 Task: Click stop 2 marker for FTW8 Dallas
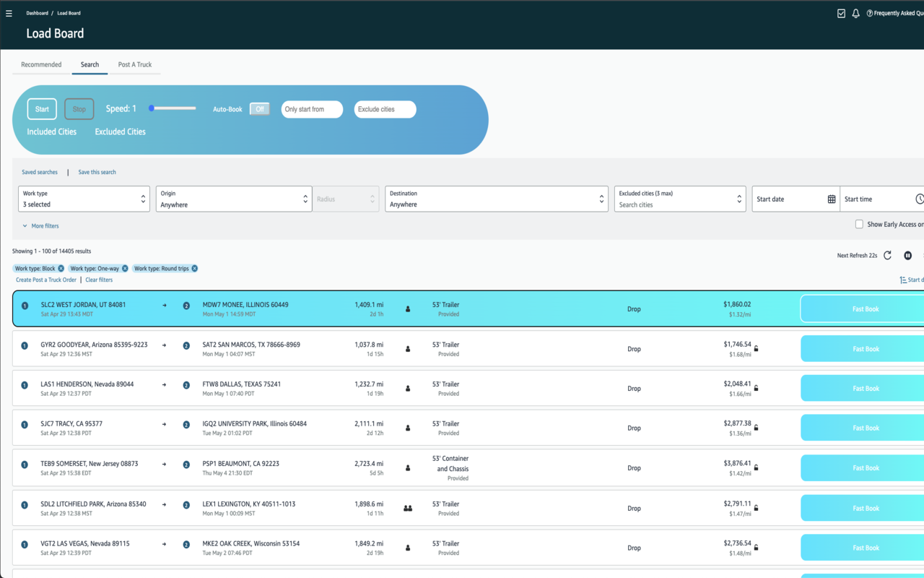pos(186,385)
